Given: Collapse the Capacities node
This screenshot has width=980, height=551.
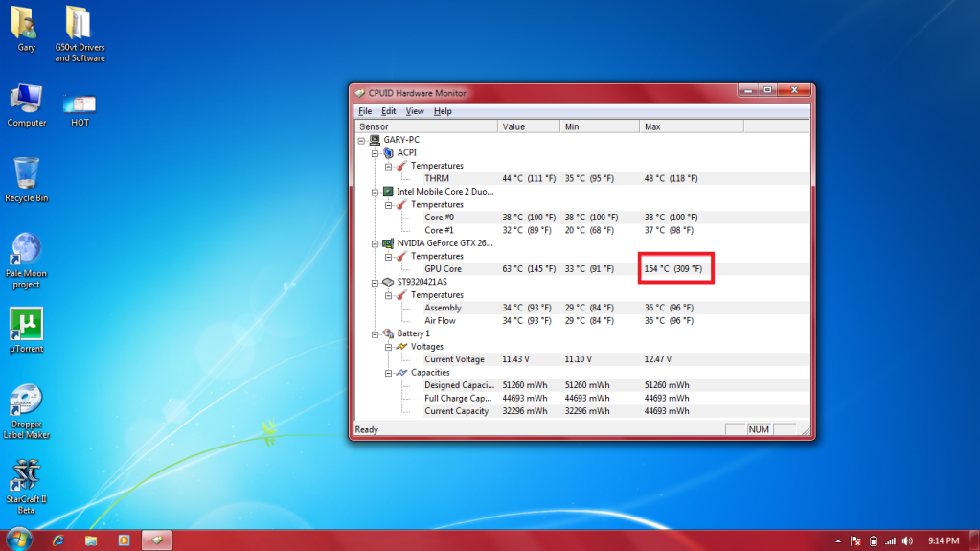Looking at the screenshot, I should [389, 373].
